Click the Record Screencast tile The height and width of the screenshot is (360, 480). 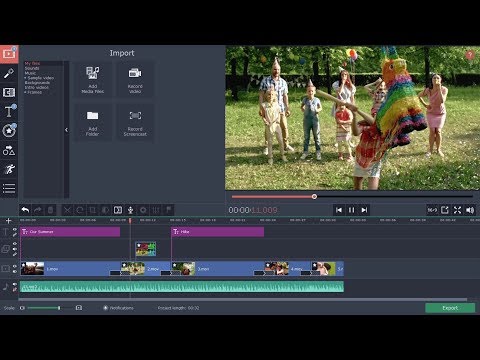(135, 123)
